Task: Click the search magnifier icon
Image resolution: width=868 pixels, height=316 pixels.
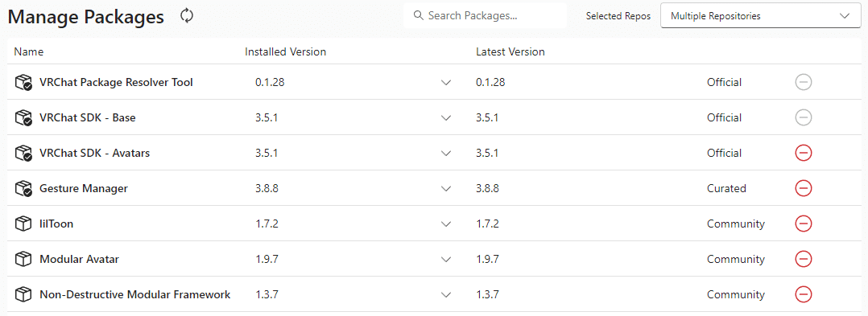Action: pos(419,15)
